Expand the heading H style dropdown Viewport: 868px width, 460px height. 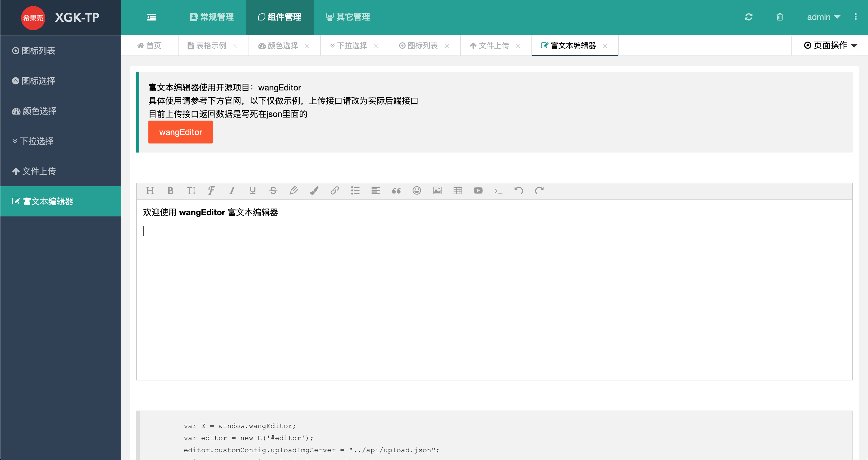pyautogui.click(x=150, y=191)
